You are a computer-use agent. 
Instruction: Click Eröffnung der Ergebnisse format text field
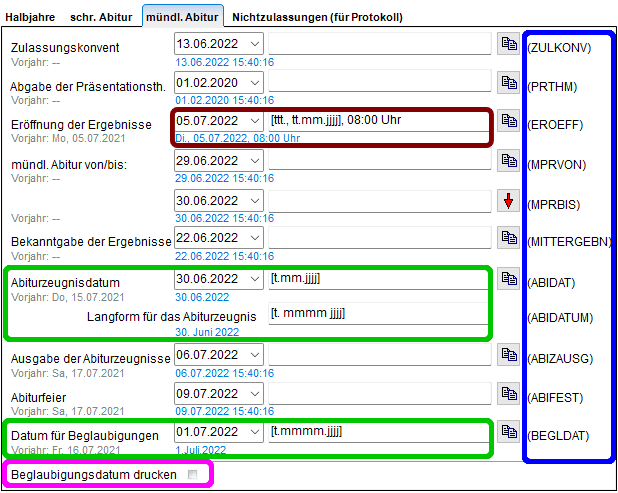[379, 121]
